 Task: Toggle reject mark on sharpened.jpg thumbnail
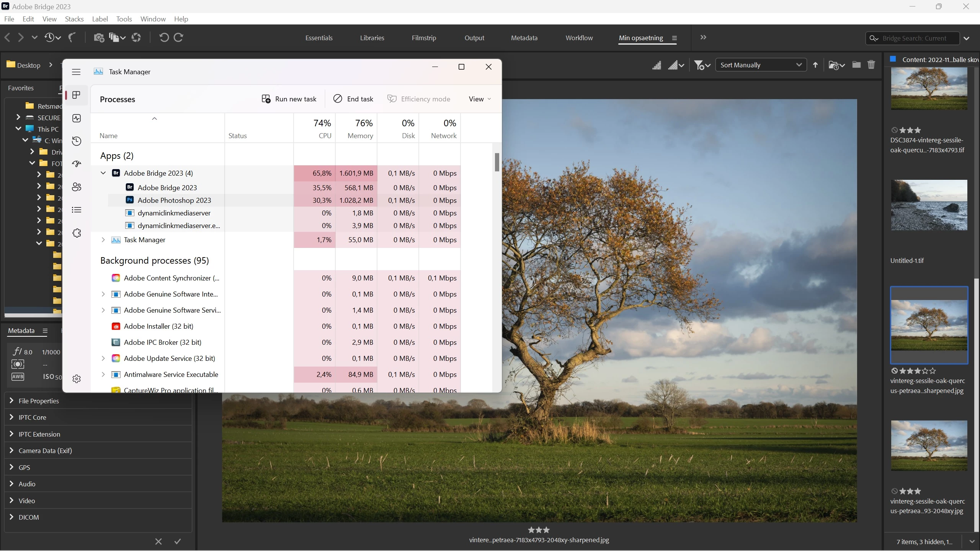pos(894,371)
